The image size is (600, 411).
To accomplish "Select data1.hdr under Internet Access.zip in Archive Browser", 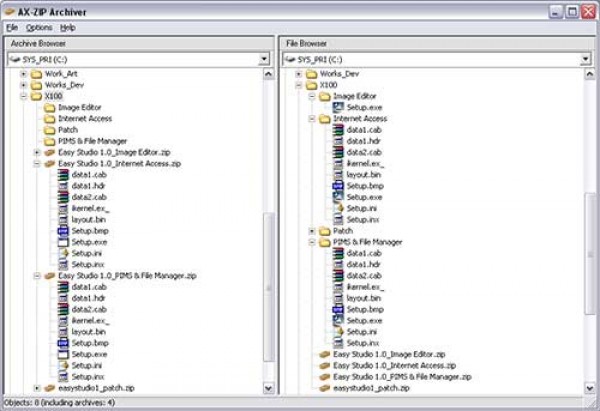I will 88,186.
